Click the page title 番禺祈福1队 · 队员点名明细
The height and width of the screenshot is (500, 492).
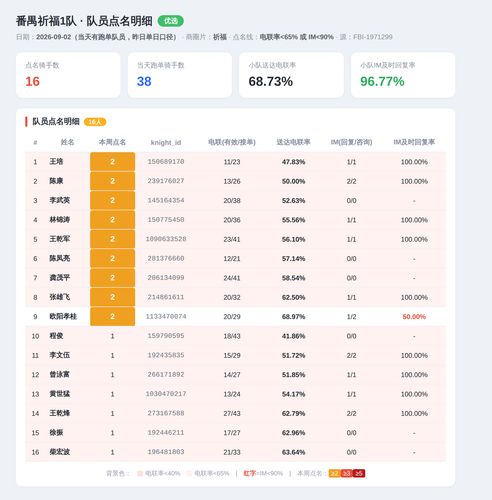click(x=84, y=21)
